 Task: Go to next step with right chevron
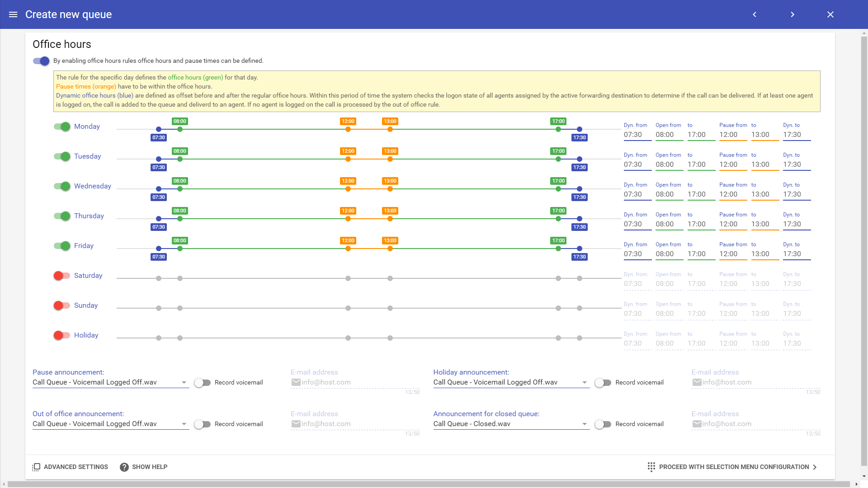pyautogui.click(x=793, y=14)
